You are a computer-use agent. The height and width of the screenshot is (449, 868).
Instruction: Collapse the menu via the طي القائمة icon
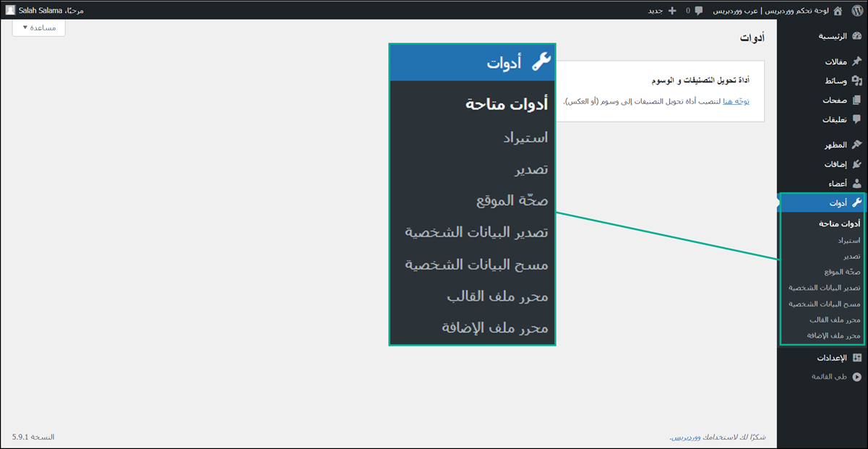coord(856,377)
